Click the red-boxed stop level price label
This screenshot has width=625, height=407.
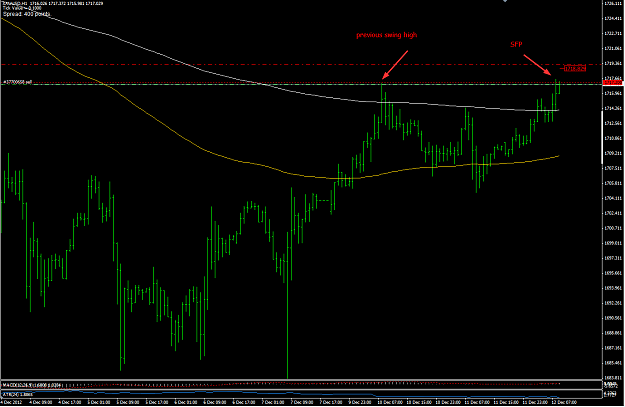tap(575, 69)
